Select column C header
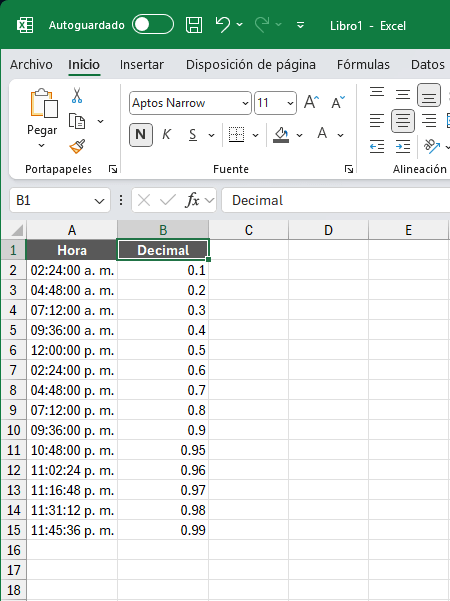This screenshot has height=601, width=450. click(249, 230)
